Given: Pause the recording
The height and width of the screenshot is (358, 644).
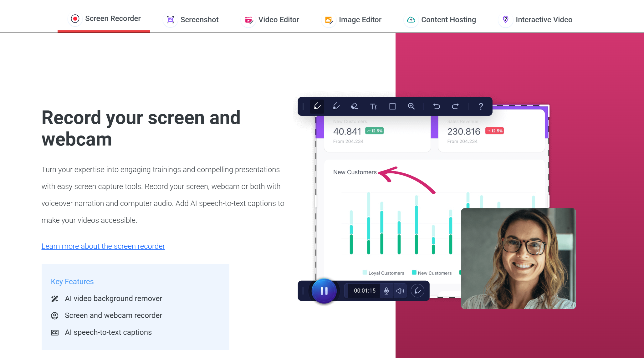Looking at the screenshot, I should pos(324,291).
